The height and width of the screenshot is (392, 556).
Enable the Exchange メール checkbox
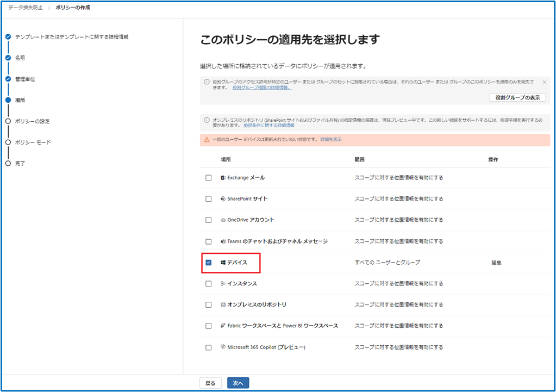(x=209, y=178)
